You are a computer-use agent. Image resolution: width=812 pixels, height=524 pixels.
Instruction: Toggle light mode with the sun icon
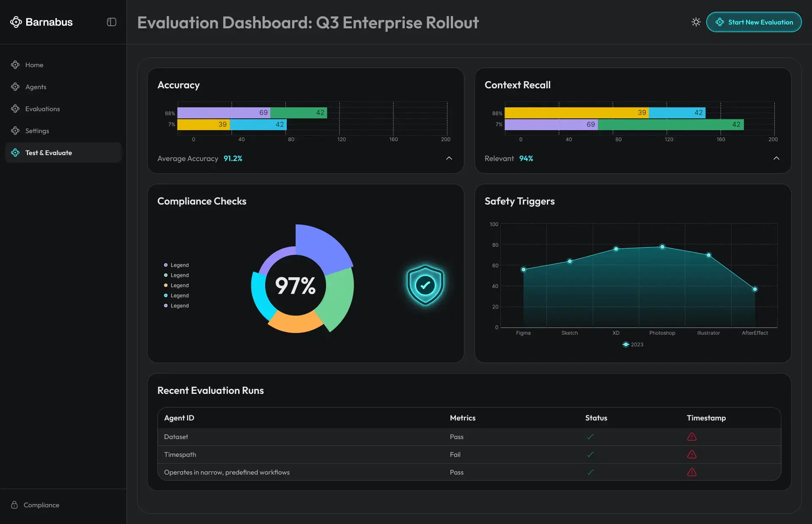click(x=695, y=22)
